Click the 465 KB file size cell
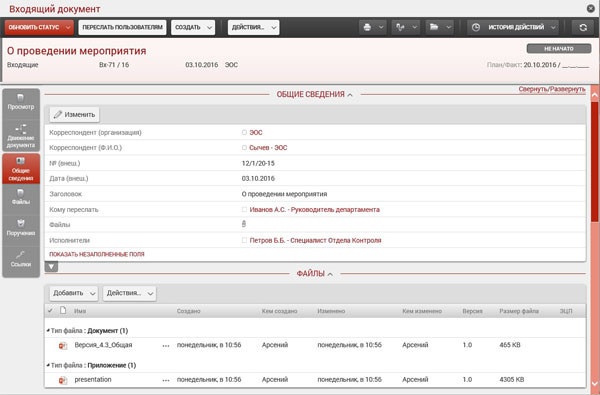The width and height of the screenshot is (600, 395). click(x=510, y=345)
